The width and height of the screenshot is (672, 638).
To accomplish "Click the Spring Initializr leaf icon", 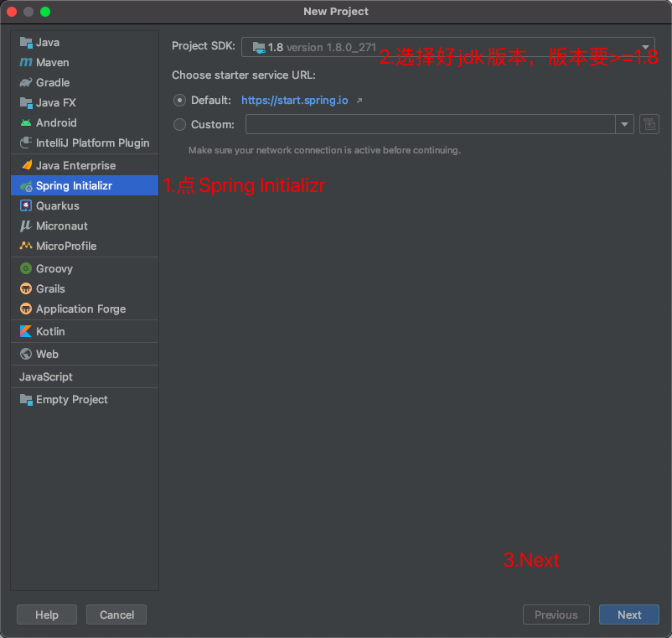I will 26,186.
